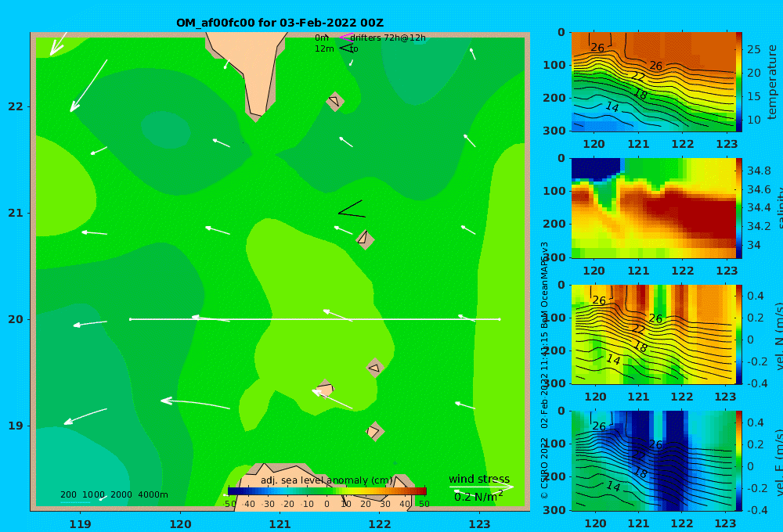Image resolution: width=783 pixels, height=532 pixels.
Task: Select the magenta drifter arrow in the legend
Action: 345,37
